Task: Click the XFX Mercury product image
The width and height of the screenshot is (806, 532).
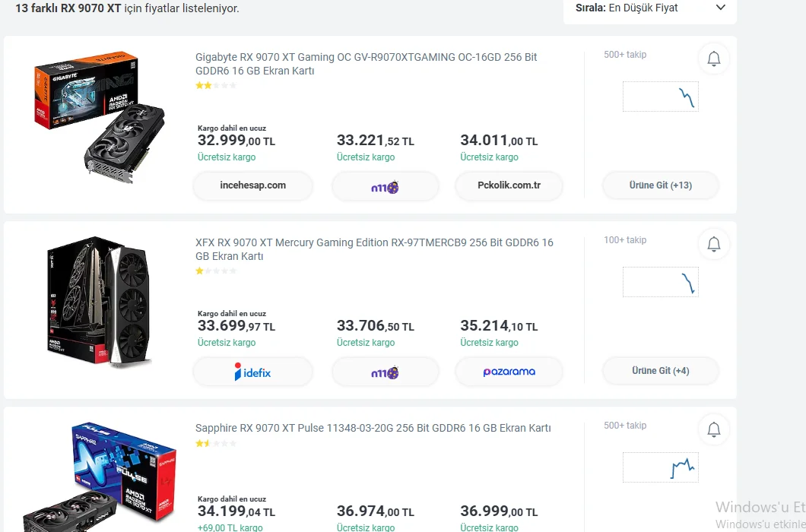Action: tap(99, 302)
